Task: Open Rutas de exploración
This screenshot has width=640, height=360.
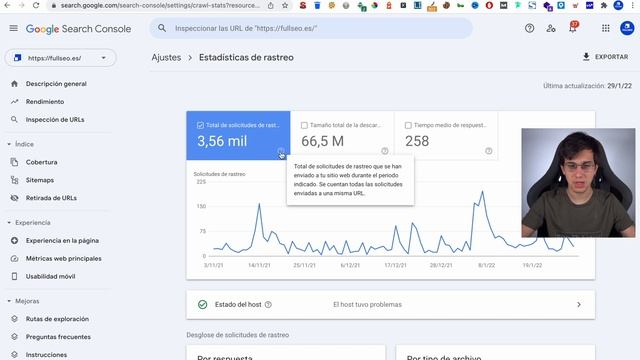Action: coord(57,319)
